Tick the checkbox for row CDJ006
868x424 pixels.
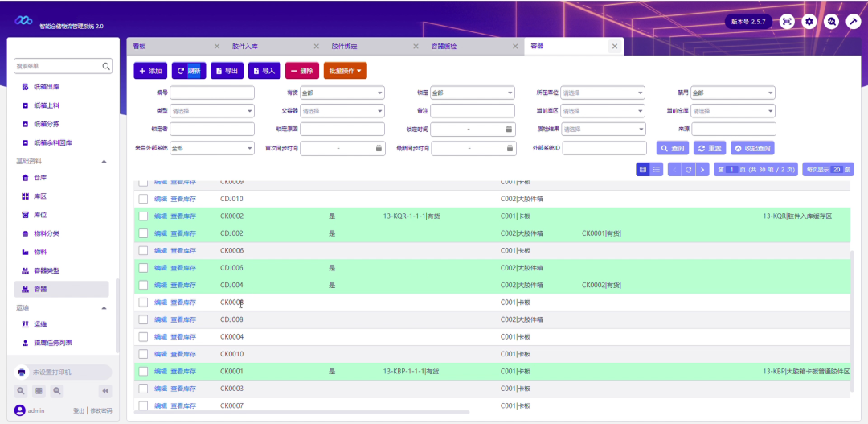143,268
